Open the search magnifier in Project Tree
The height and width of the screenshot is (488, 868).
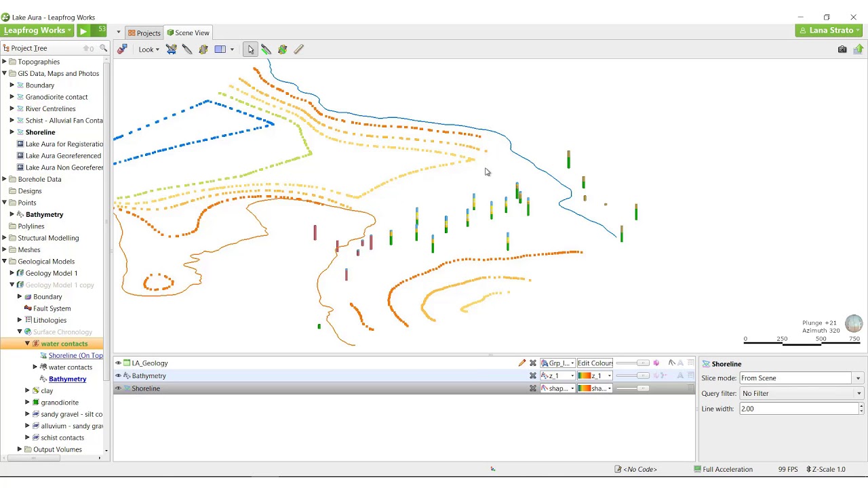point(103,48)
